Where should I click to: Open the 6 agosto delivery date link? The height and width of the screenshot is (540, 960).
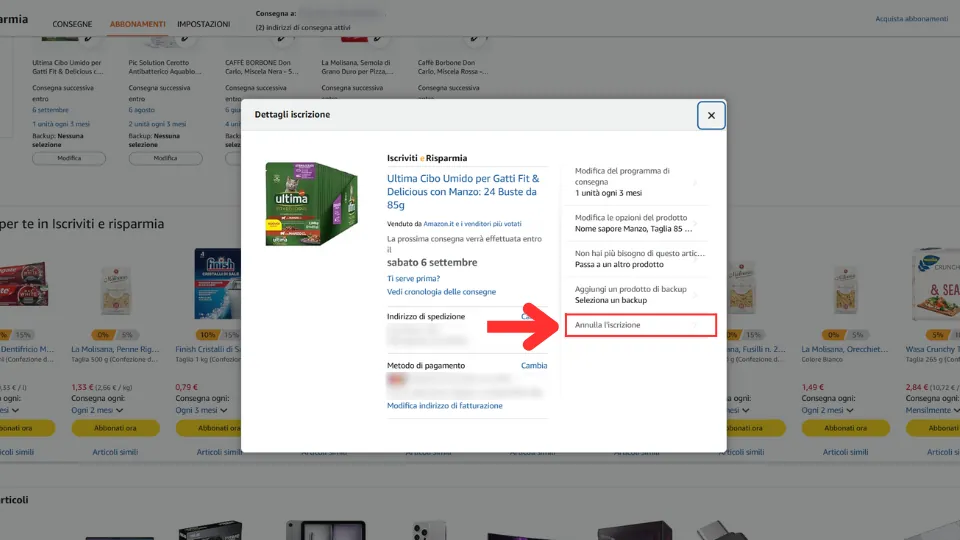pos(141,110)
